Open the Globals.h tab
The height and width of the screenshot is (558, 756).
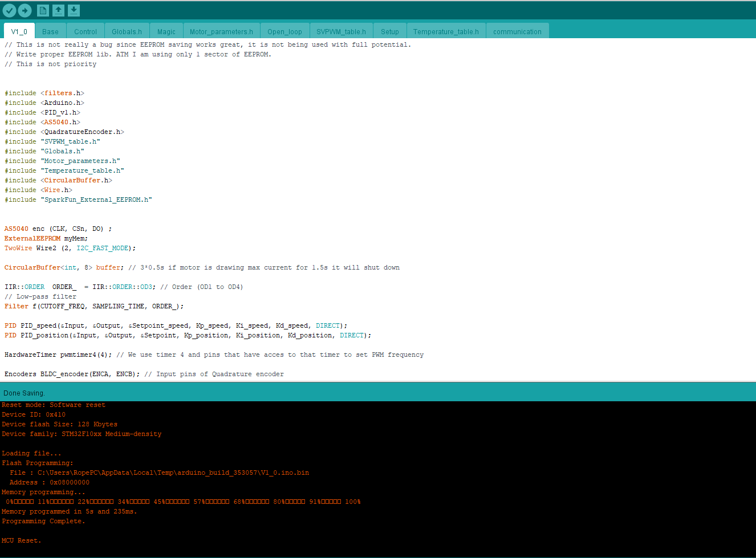click(127, 31)
